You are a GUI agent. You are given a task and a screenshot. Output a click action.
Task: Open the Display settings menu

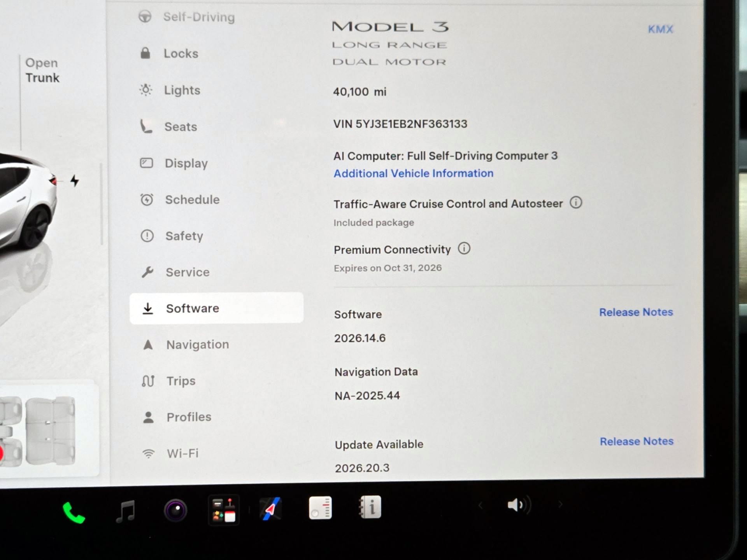click(174, 163)
